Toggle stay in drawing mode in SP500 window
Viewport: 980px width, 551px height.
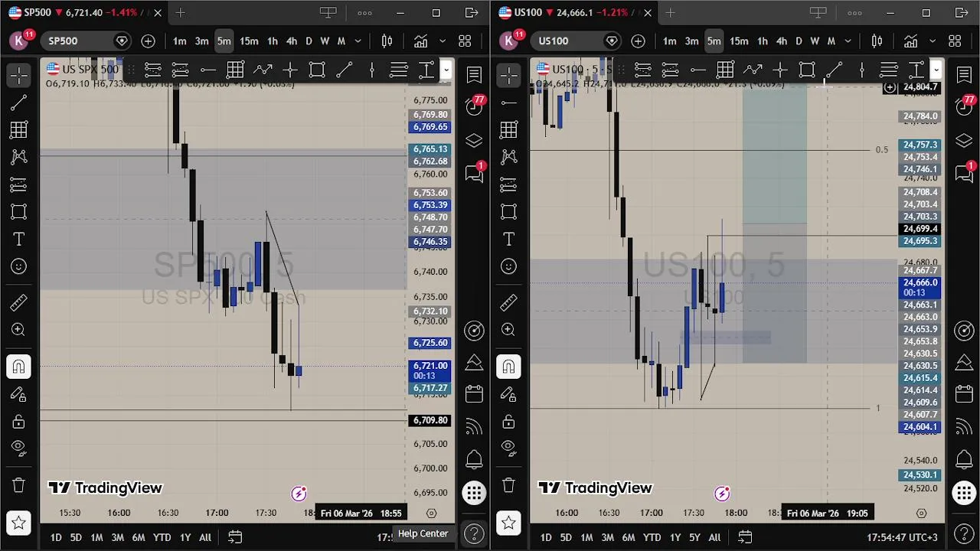point(18,394)
